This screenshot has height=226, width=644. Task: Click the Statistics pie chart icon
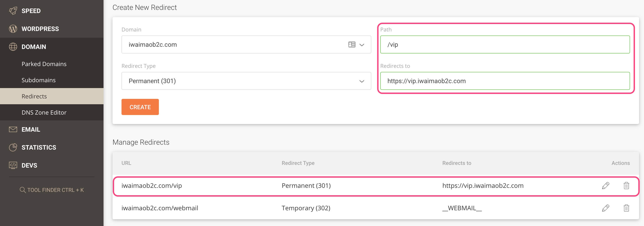[x=13, y=147]
